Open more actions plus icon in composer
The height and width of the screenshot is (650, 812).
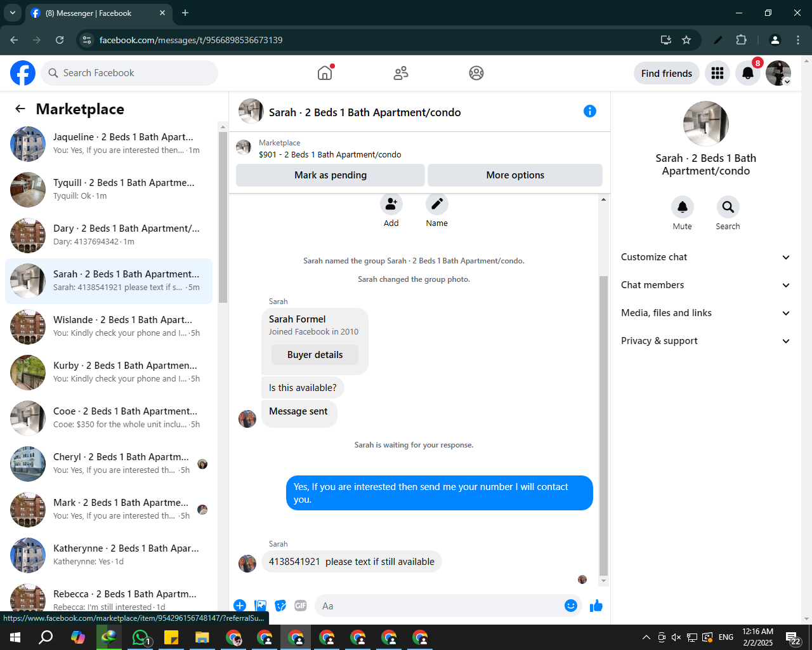click(240, 606)
